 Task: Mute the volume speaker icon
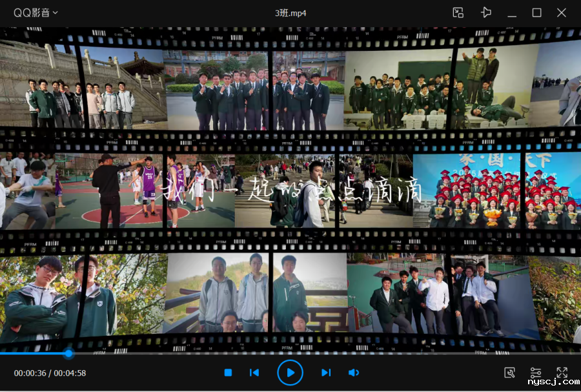(x=354, y=373)
